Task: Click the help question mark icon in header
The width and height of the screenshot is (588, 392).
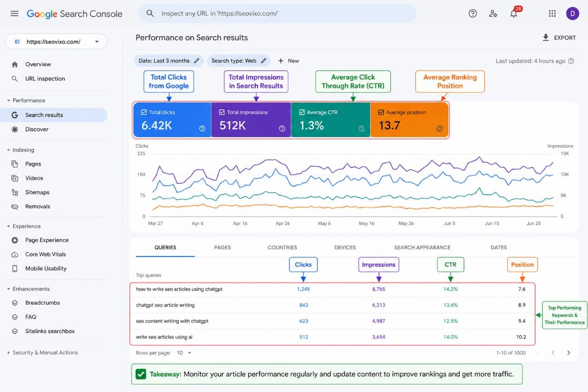Action: pyautogui.click(x=473, y=14)
